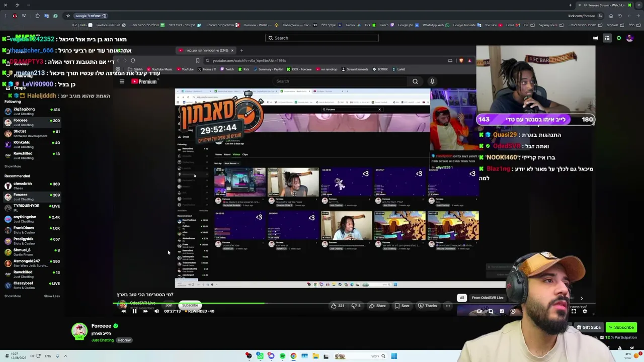
Task: Open FrankDimes recommended channel
Action: [x=32, y=230]
